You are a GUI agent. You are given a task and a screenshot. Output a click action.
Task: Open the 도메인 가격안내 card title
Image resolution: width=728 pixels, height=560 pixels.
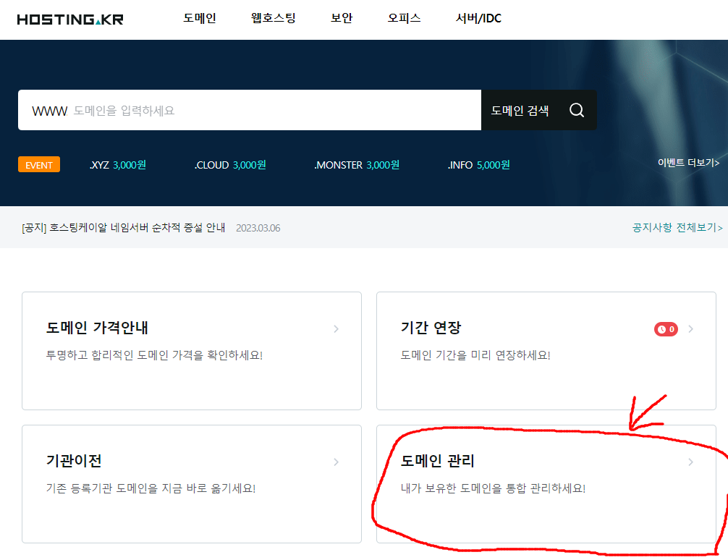pos(97,328)
